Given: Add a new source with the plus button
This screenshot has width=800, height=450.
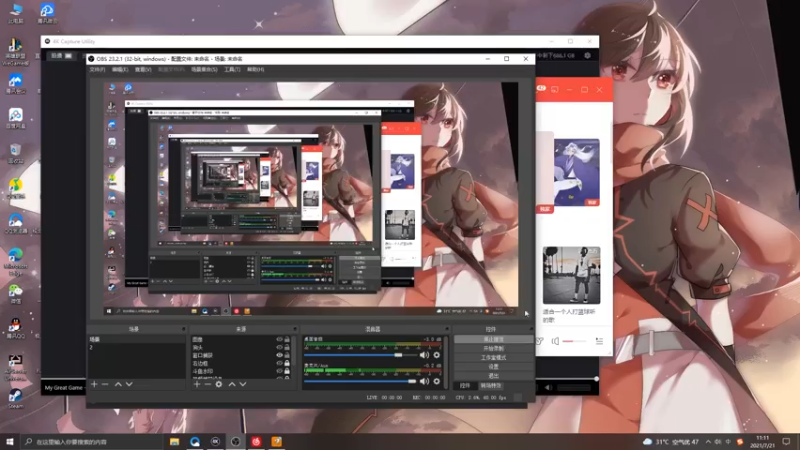Looking at the screenshot, I should point(197,384).
